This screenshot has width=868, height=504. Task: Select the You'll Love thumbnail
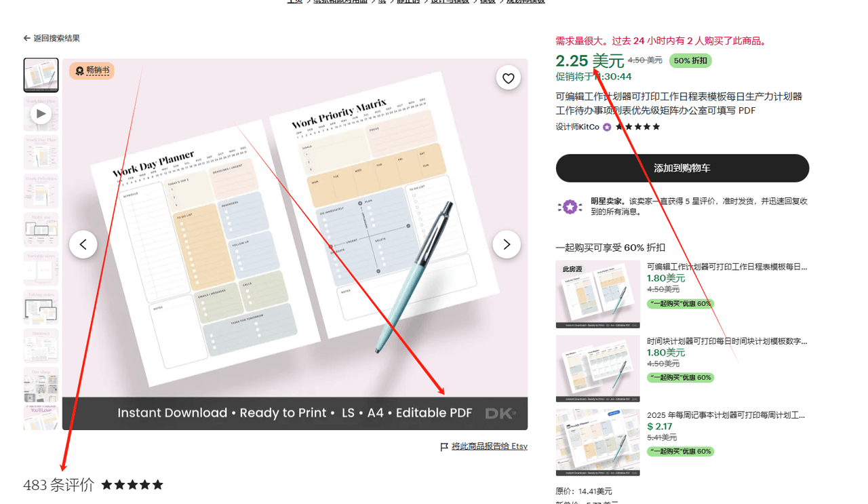tap(41, 418)
